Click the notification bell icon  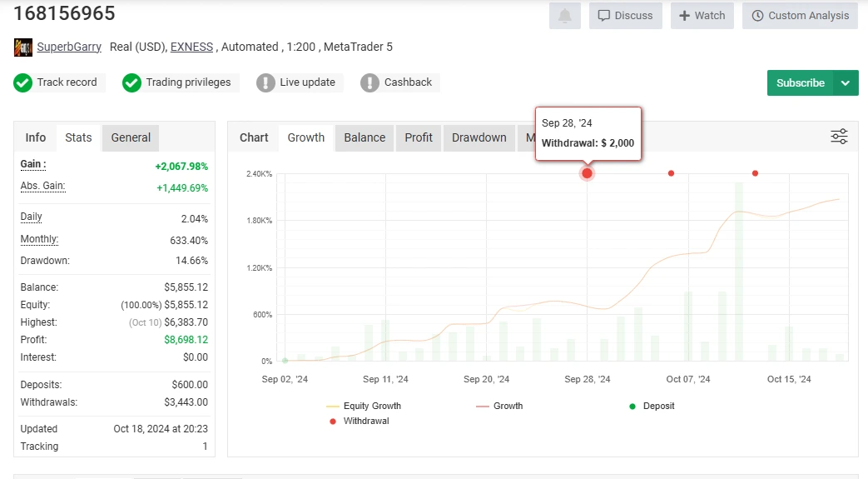(564, 16)
